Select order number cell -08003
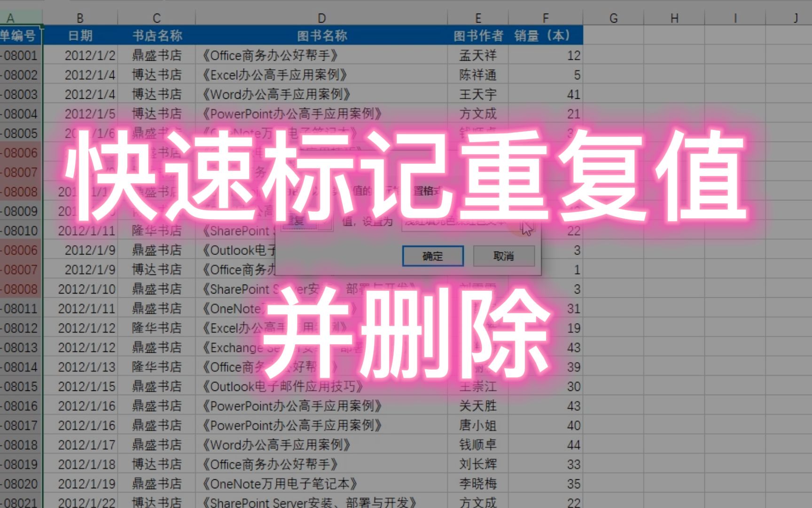The height and width of the screenshot is (508, 812). pos(21,94)
